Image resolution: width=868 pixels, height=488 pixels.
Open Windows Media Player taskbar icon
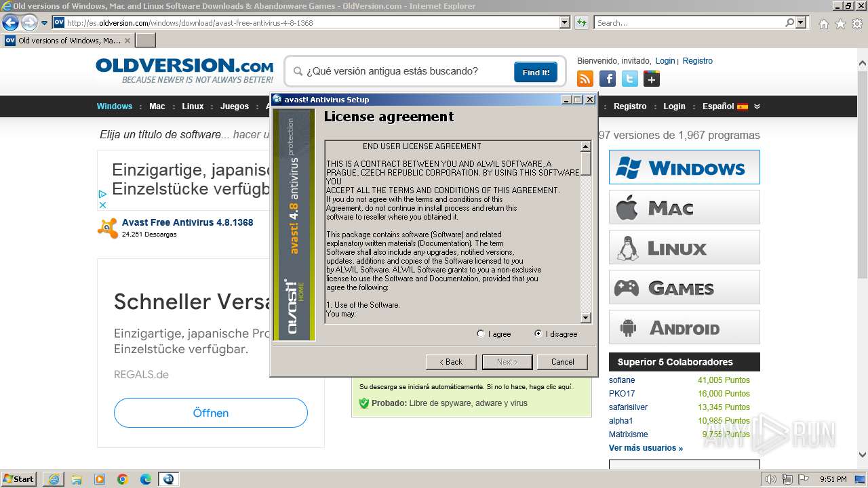click(100, 479)
